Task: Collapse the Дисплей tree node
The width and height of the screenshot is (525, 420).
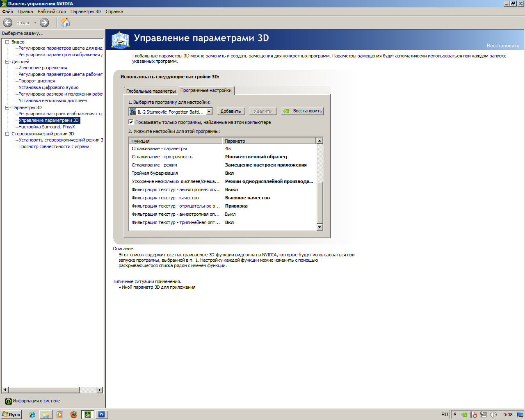Action: click(7, 62)
